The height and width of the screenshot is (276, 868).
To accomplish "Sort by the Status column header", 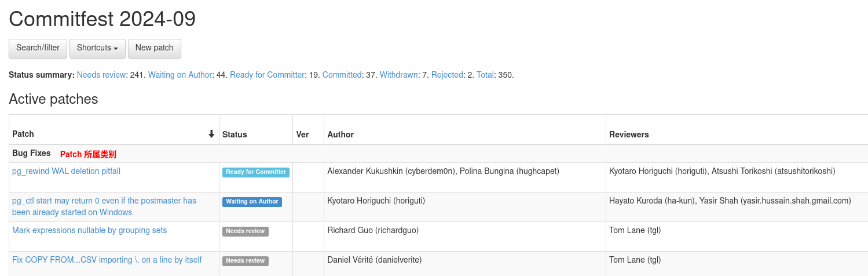I will 235,135.
